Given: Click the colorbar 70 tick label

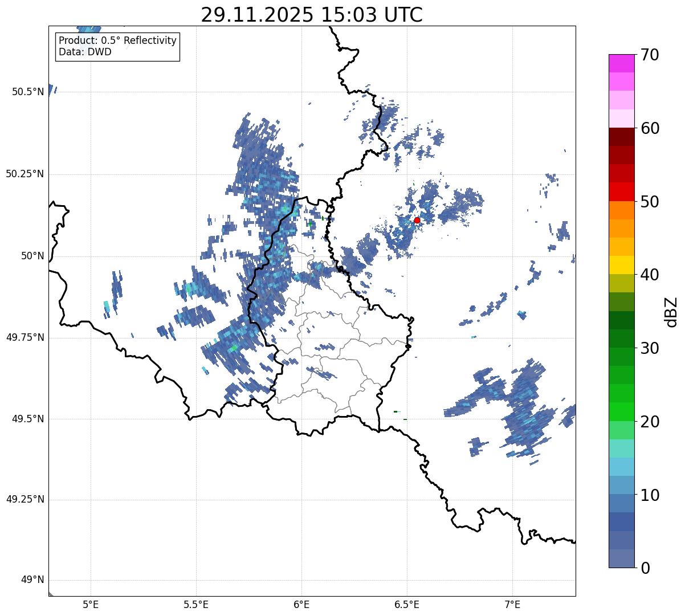Looking at the screenshot, I should pyautogui.click(x=650, y=55).
